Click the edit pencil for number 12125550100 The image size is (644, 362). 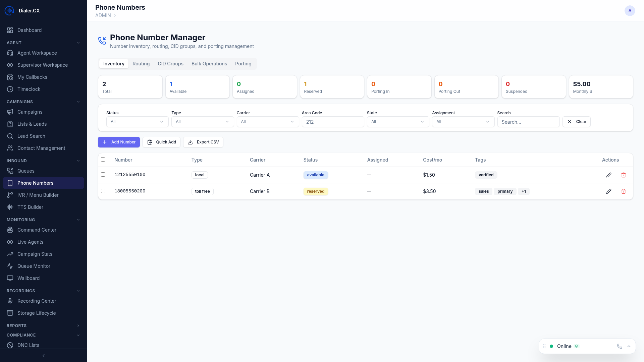pos(609,175)
